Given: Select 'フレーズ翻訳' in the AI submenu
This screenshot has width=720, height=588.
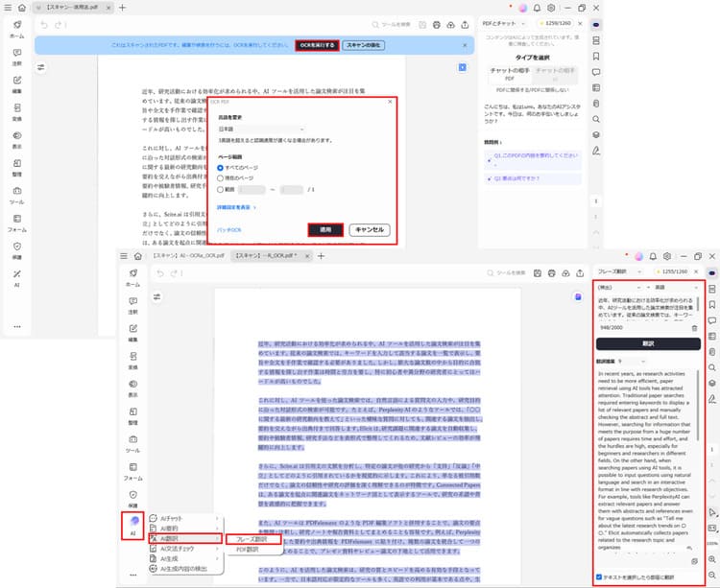Looking at the screenshot, I should (253, 538).
